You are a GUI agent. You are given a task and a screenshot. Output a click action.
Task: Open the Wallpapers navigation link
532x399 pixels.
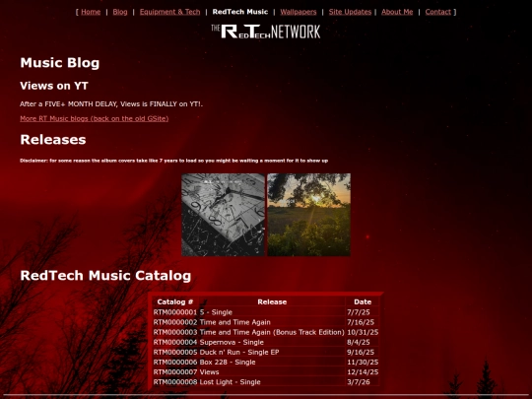pyautogui.click(x=299, y=12)
